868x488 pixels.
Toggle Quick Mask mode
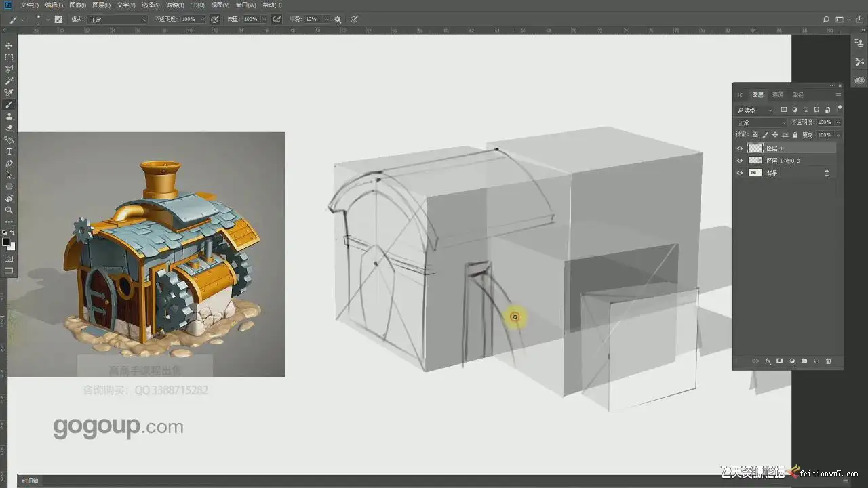tap(9, 258)
